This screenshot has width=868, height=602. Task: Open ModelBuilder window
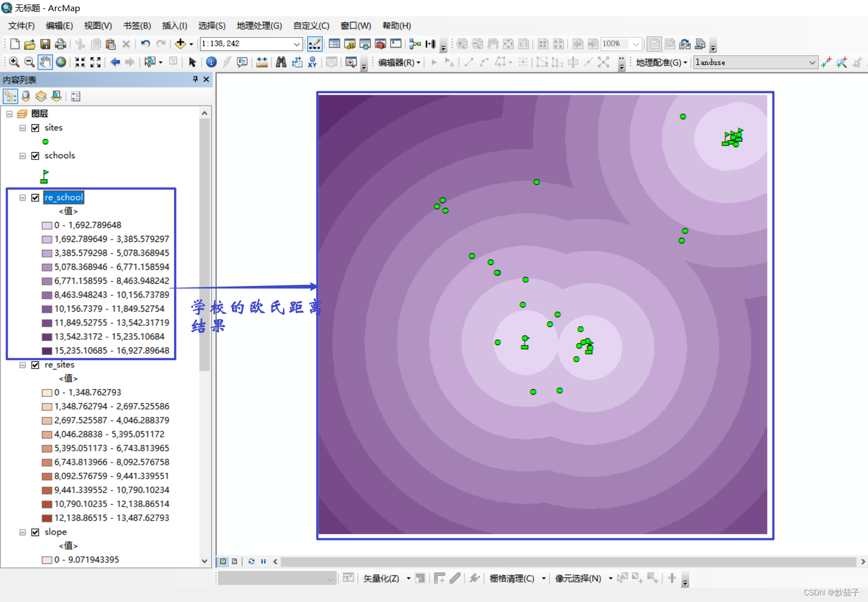click(x=415, y=43)
